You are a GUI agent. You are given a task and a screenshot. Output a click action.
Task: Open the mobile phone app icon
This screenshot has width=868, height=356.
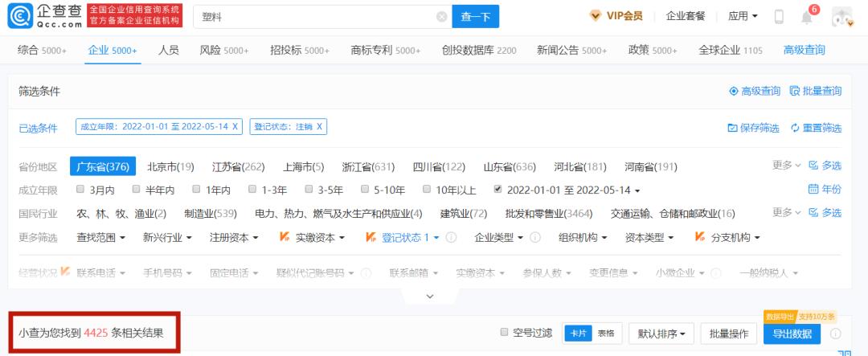pos(779,17)
